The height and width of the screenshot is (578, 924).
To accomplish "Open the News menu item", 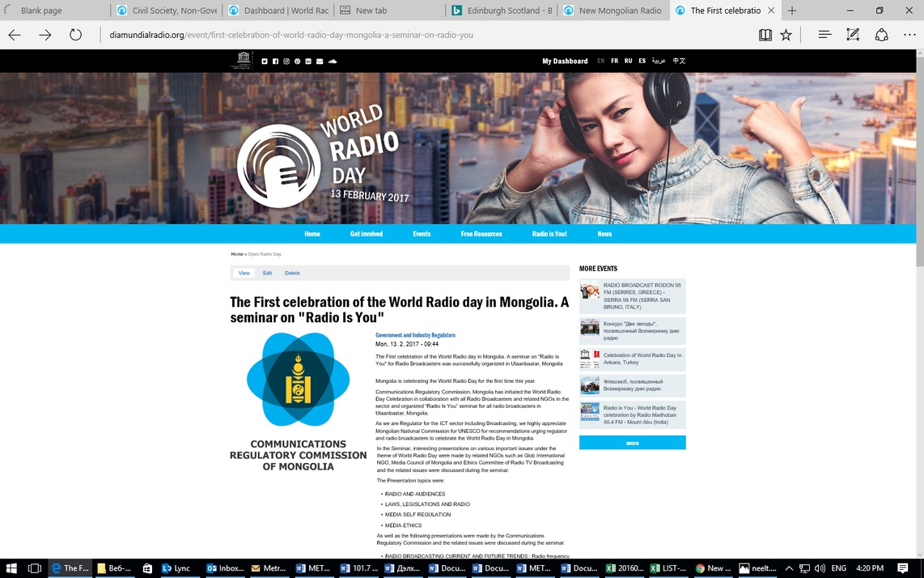I will (604, 234).
